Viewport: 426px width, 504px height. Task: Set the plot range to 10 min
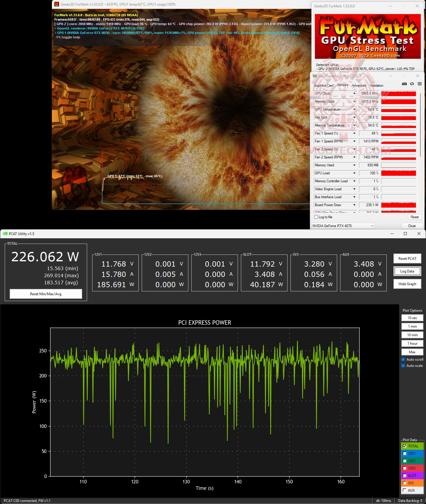coord(412,335)
